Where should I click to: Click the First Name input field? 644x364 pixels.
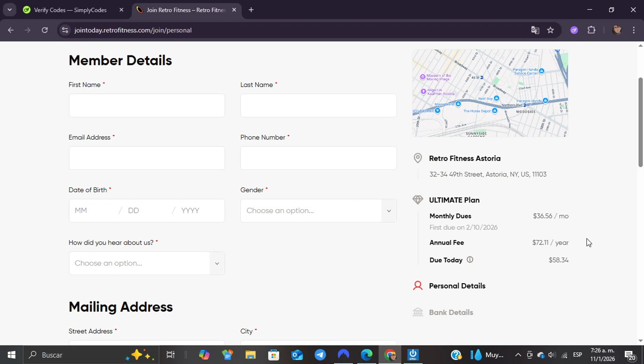[147, 105]
